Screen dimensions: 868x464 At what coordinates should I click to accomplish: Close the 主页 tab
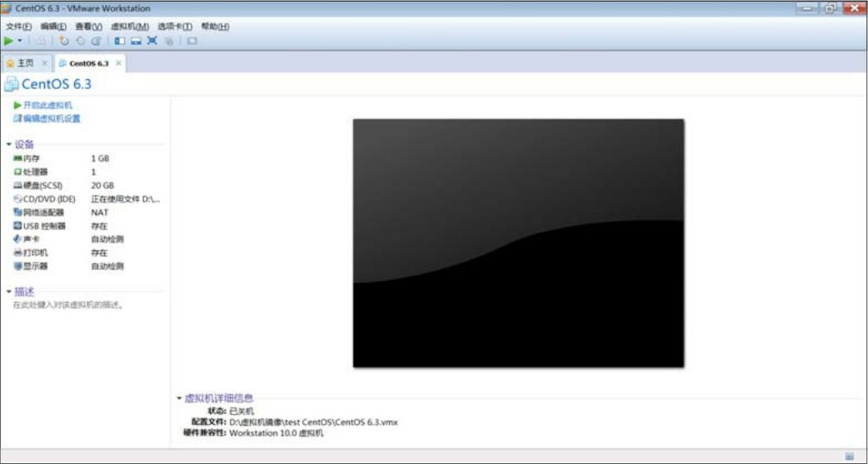tap(45, 63)
